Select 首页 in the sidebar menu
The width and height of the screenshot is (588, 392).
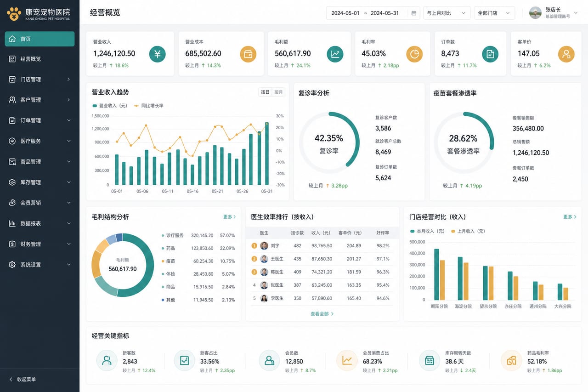(40, 39)
